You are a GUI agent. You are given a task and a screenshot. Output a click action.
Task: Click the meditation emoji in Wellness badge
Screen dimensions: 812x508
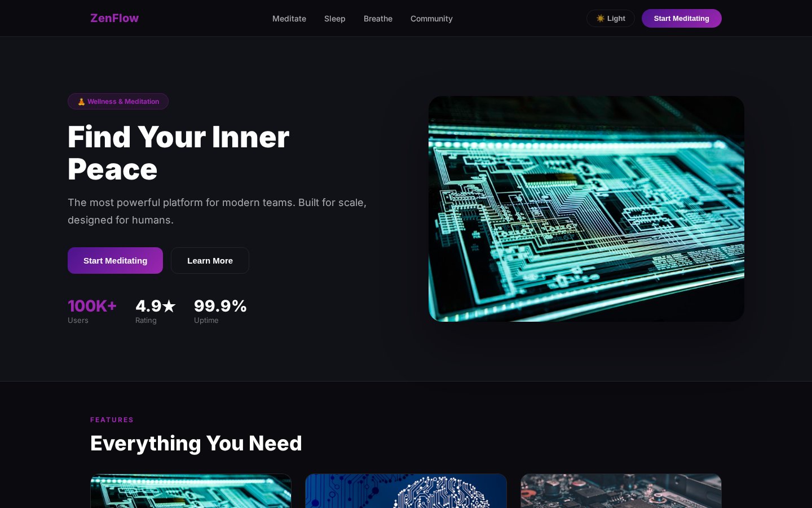point(81,102)
